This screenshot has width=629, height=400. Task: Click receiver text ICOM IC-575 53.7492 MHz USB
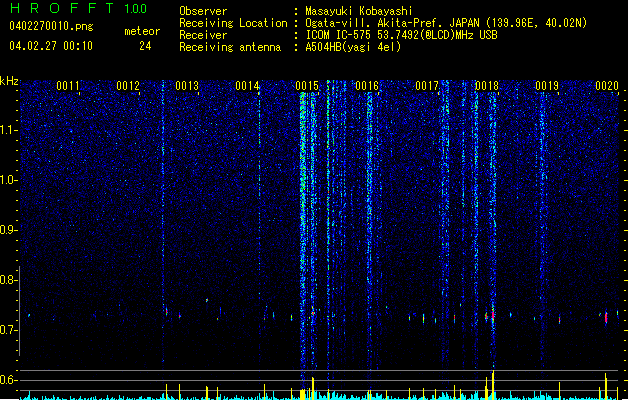401,35
